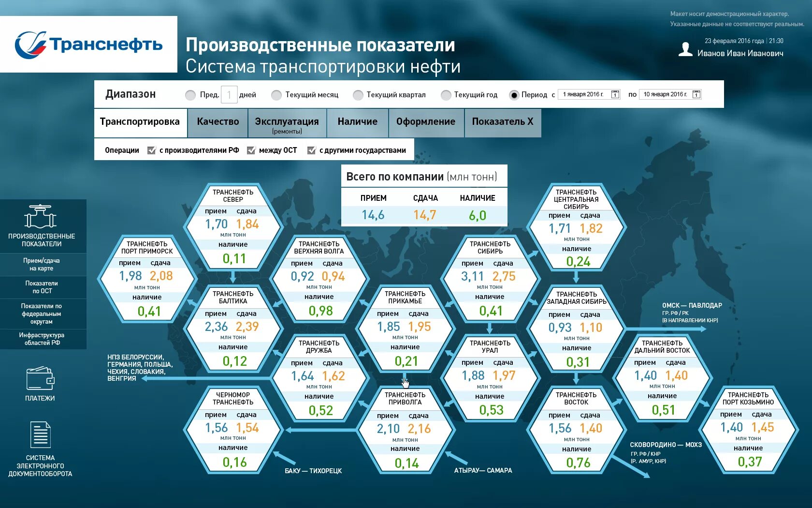Switch to the Транспортировка tab
Screen dimensions: 812x508
pos(140,122)
